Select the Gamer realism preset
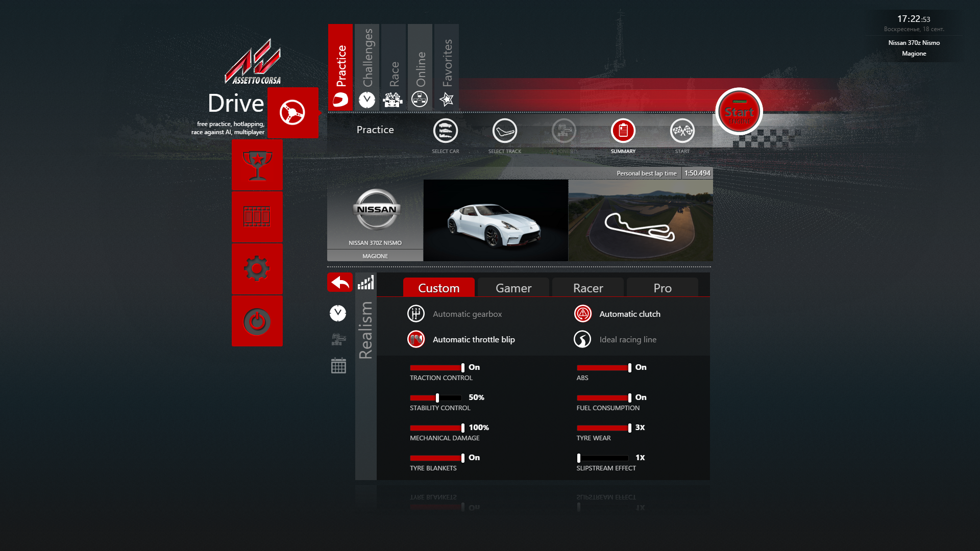980x551 pixels. [x=513, y=288]
